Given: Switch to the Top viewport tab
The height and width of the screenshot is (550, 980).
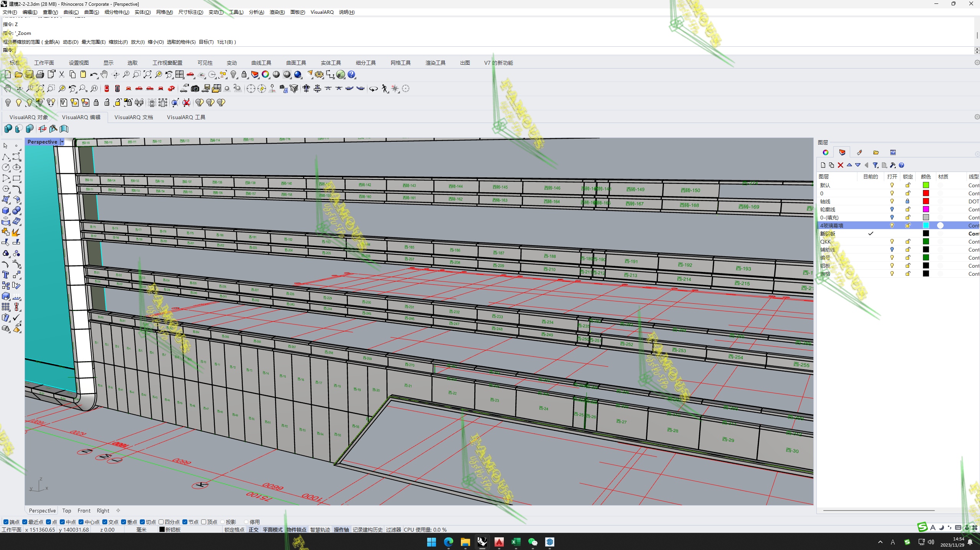Looking at the screenshot, I should 67,511.
